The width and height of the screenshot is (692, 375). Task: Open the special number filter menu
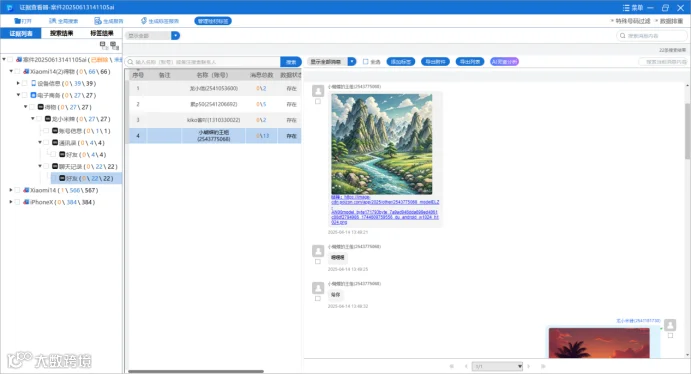631,21
